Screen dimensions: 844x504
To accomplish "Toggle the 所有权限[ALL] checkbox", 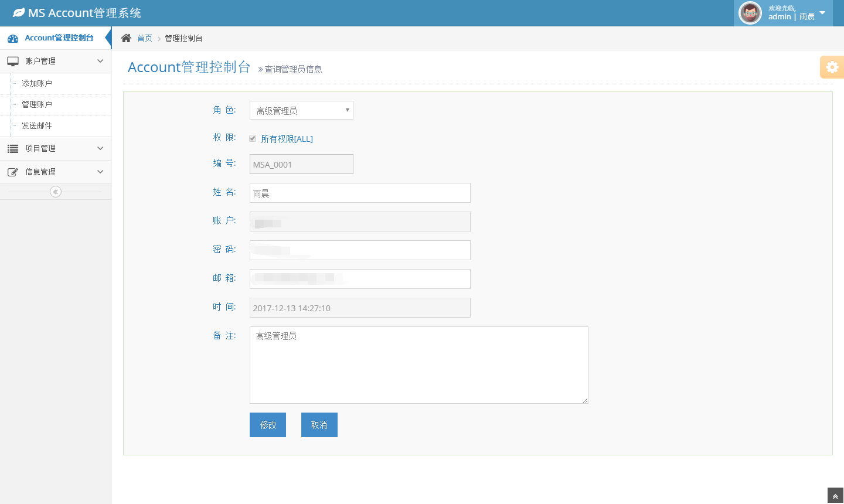I will coord(253,139).
